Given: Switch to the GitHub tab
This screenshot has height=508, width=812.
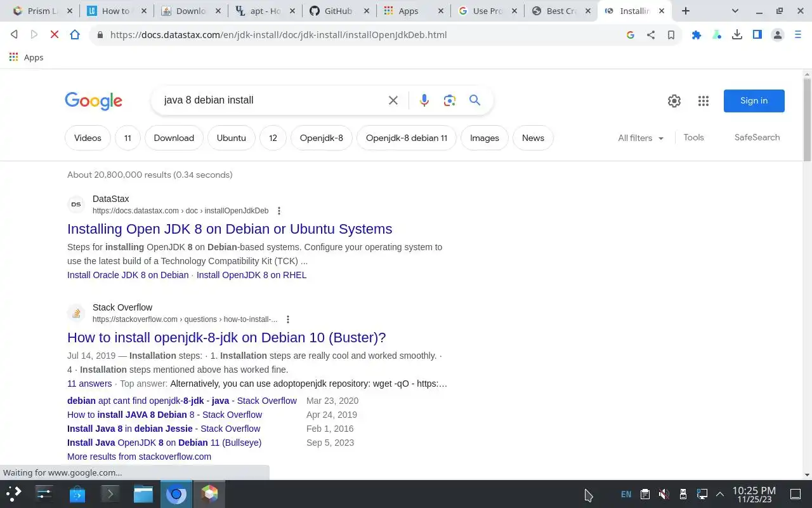Looking at the screenshot, I should click(x=338, y=11).
